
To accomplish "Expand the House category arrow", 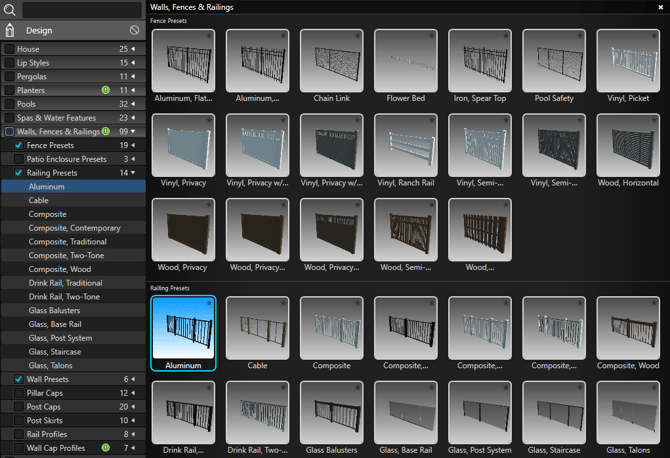I will pos(133,49).
